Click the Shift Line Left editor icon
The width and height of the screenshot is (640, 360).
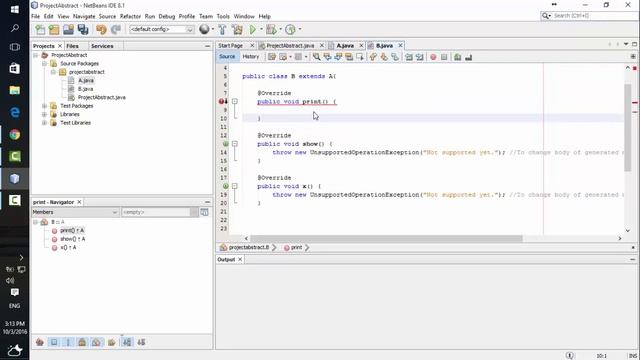(x=409, y=57)
